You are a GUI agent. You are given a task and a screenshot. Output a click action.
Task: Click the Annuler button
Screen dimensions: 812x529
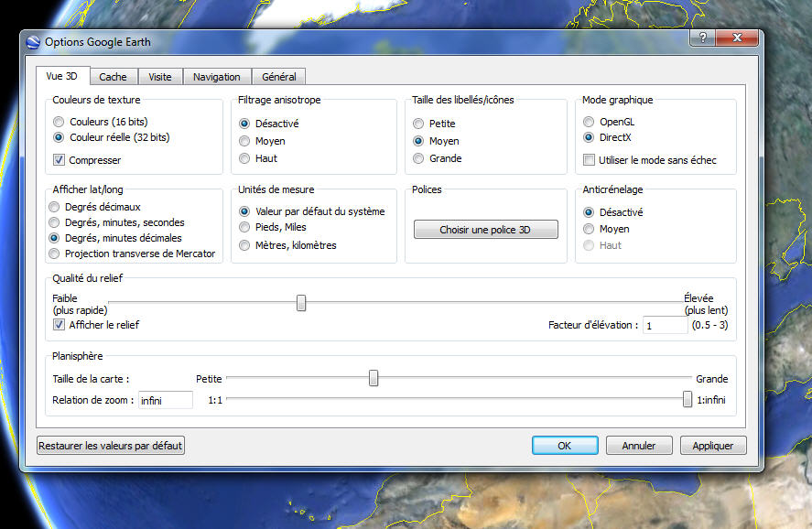639,446
